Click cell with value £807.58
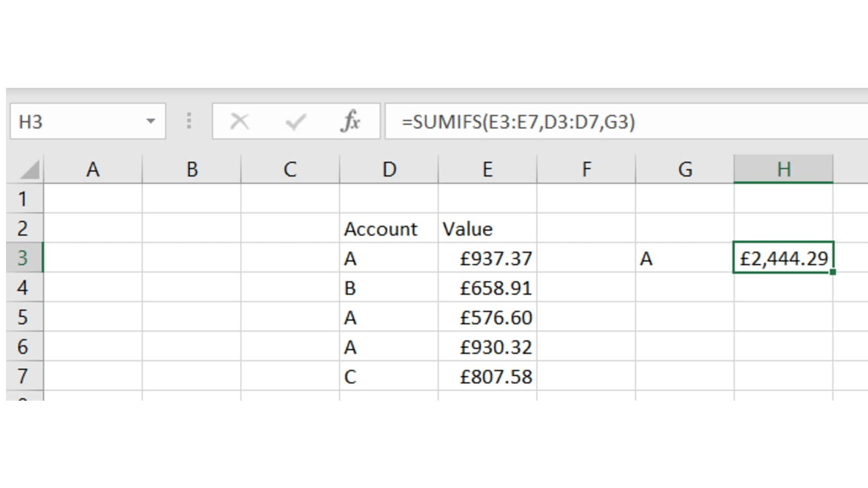Viewport: 868px width, 488px height. point(487,376)
